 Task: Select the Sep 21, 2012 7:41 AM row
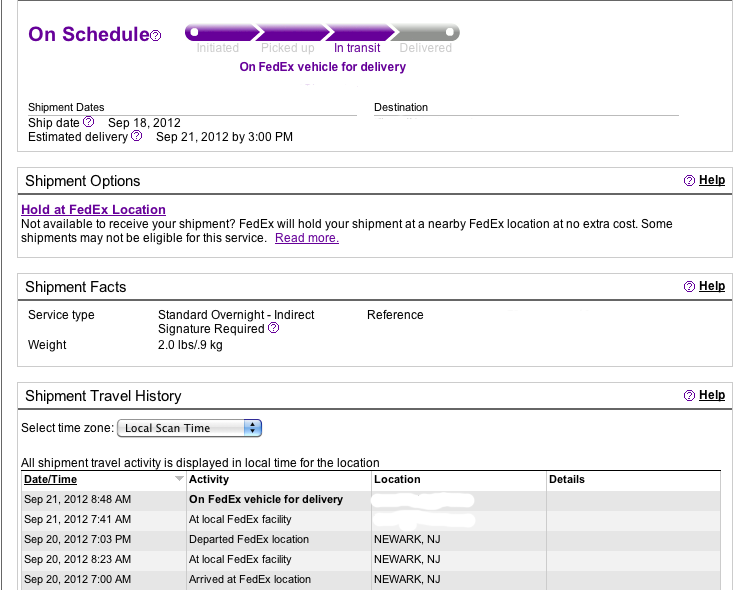[371, 519]
